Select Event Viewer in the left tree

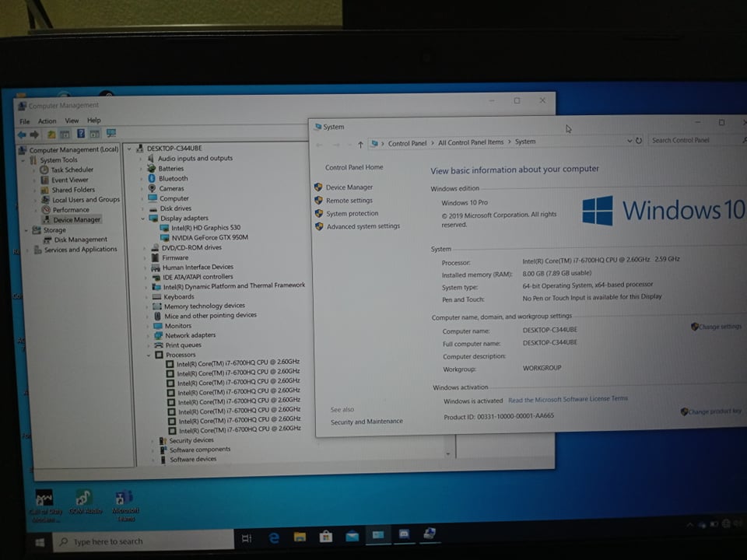(x=69, y=180)
